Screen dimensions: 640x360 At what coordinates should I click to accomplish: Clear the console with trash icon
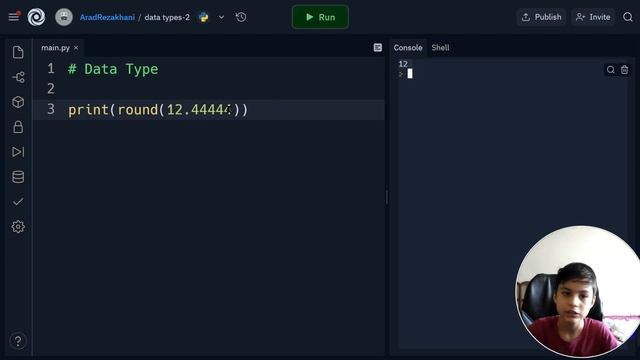pos(624,70)
